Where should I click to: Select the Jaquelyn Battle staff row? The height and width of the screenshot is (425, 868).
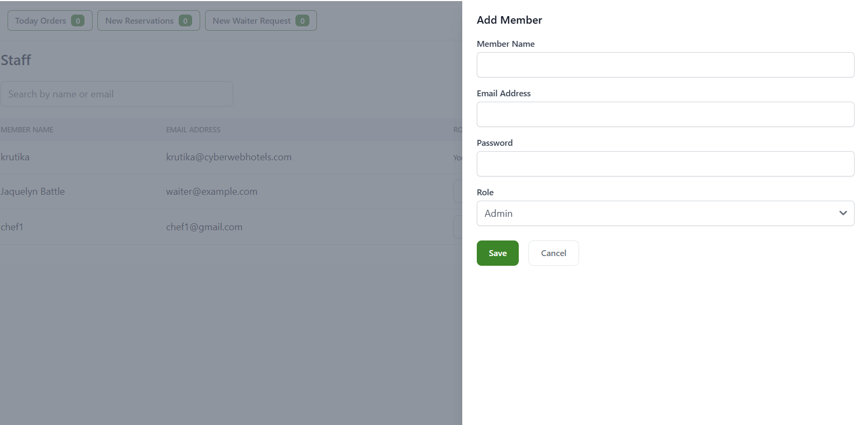pos(33,192)
